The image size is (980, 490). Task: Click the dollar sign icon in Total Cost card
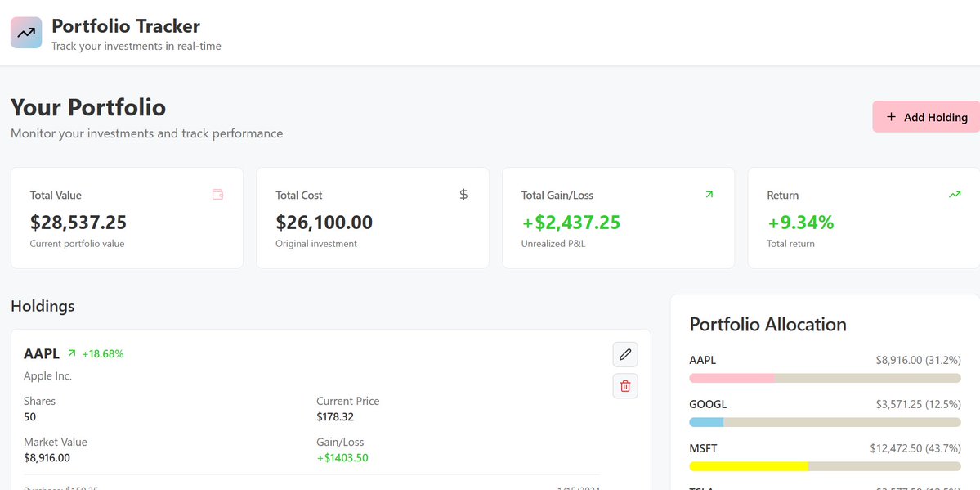coord(463,195)
